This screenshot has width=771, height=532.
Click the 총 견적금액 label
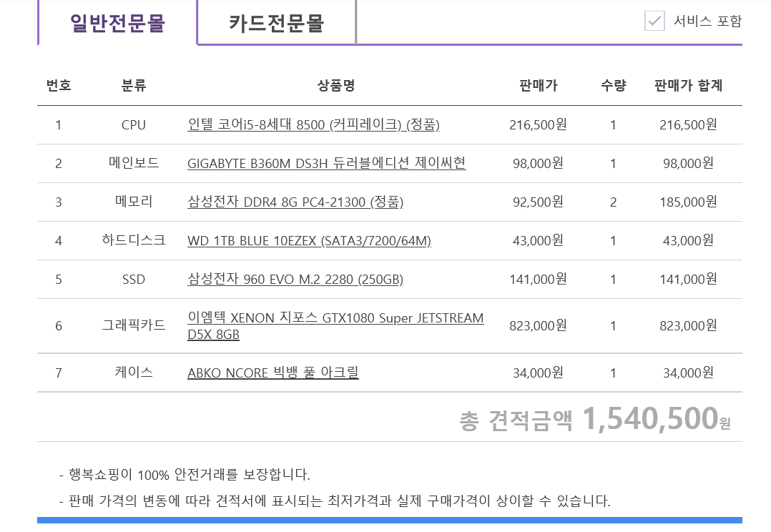[516, 421]
